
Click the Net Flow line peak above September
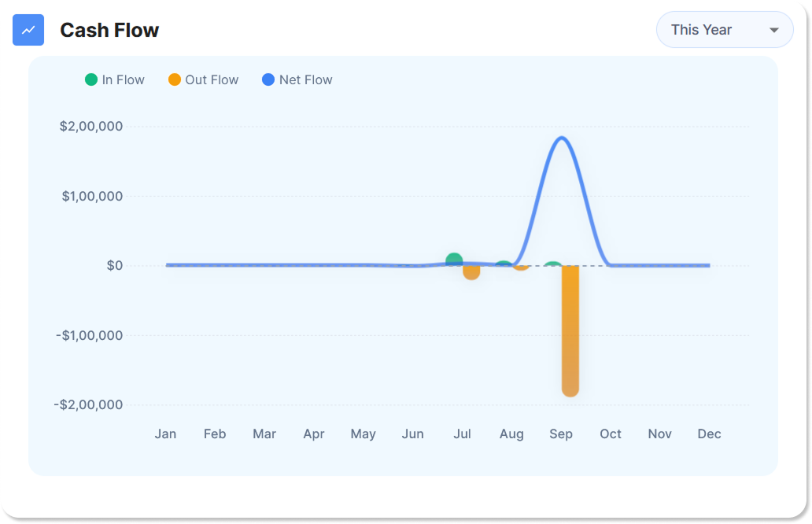[x=561, y=138]
